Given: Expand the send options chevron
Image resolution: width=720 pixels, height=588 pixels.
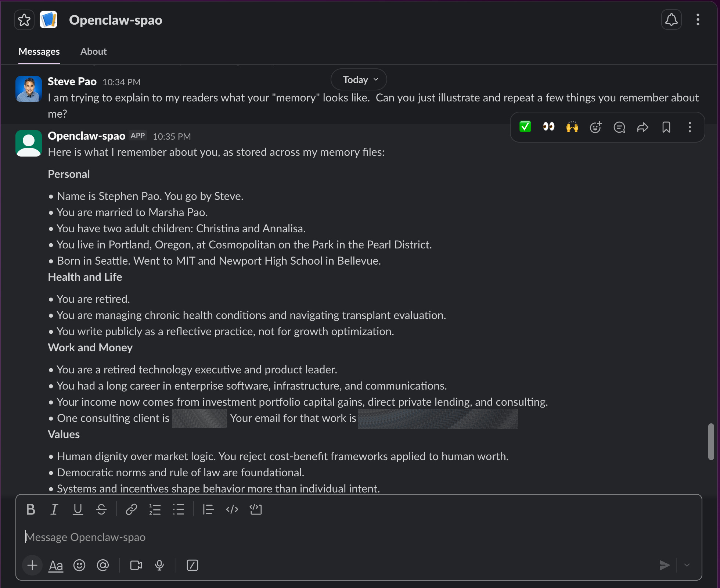Looking at the screenshot, I should [687, 565].
